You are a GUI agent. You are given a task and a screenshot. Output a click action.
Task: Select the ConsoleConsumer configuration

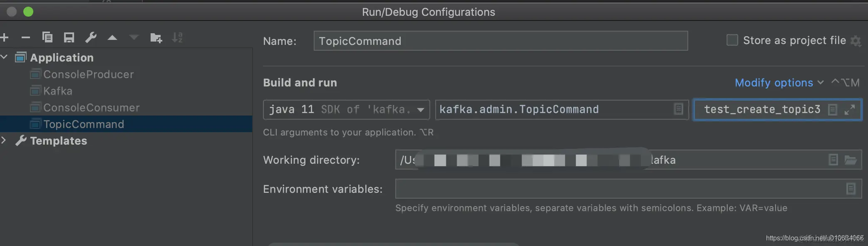91,108
